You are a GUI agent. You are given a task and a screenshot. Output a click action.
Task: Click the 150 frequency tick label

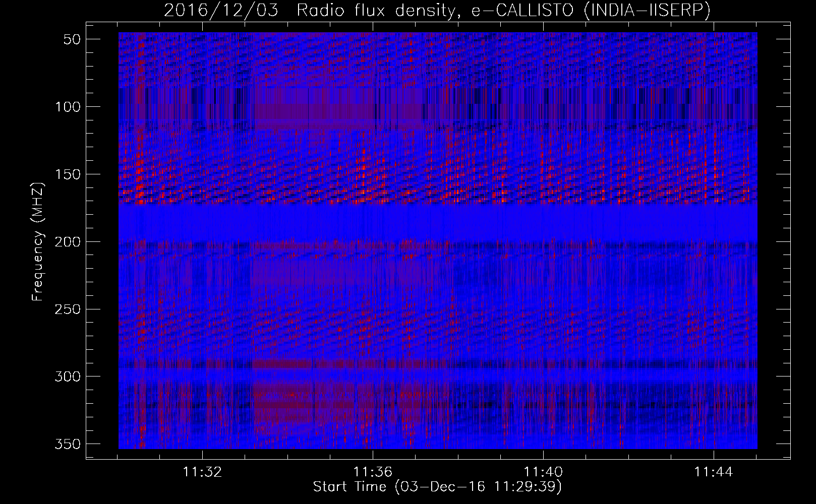[x=68, y=174]
